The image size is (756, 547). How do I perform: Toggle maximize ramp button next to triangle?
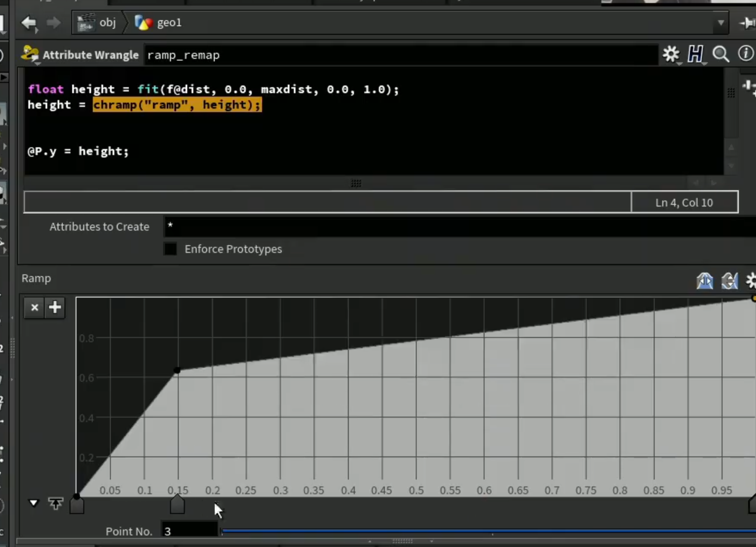55,503
